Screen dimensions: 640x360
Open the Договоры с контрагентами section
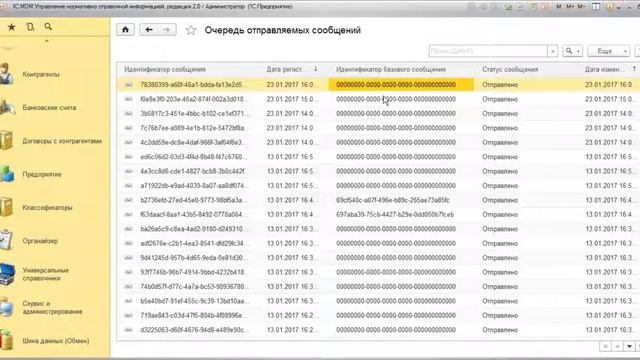coord(62,141)
